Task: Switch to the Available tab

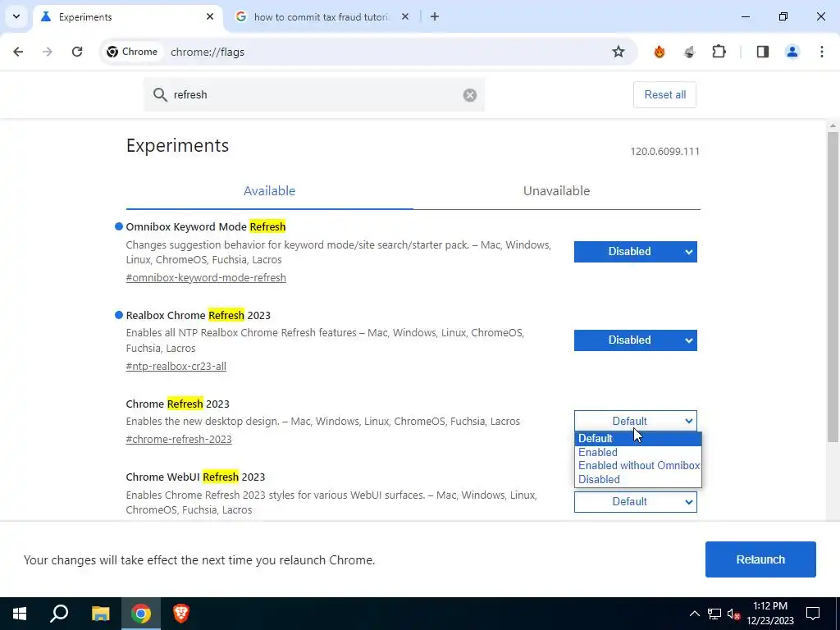Action: (269, 190)
